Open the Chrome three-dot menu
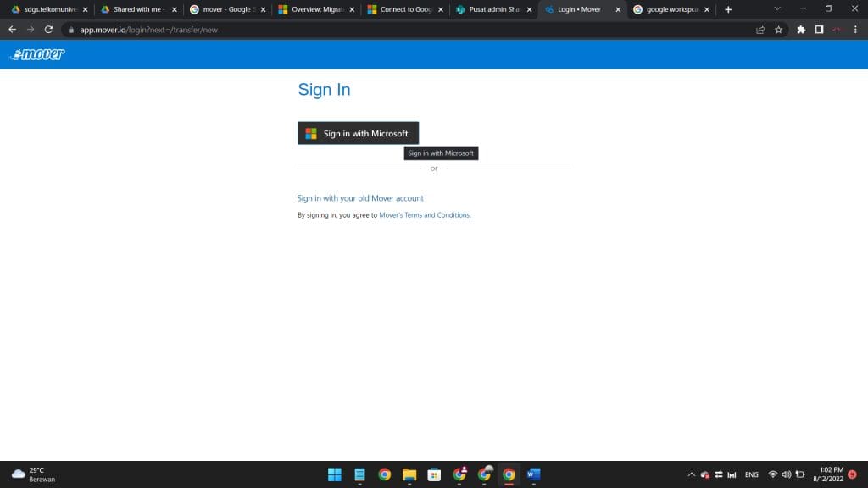Screen dimensions: 868x488 click(855, 30)
